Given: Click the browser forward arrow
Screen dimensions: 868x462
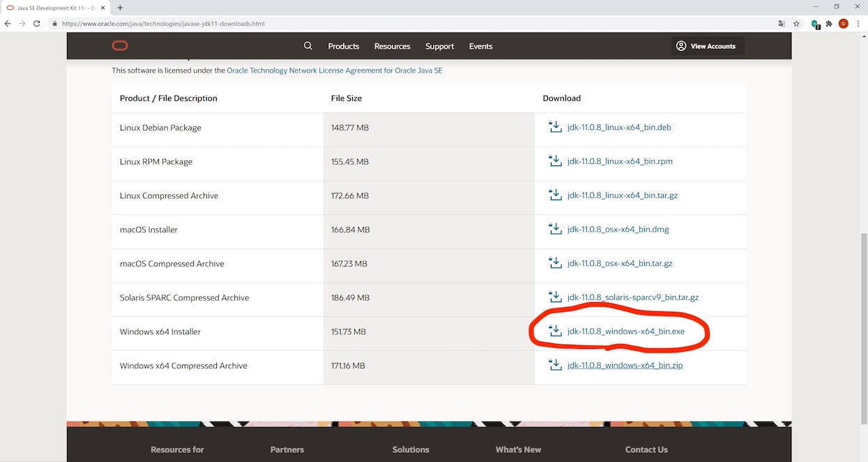Looking at the screenshot, I should tap(22, 23).
